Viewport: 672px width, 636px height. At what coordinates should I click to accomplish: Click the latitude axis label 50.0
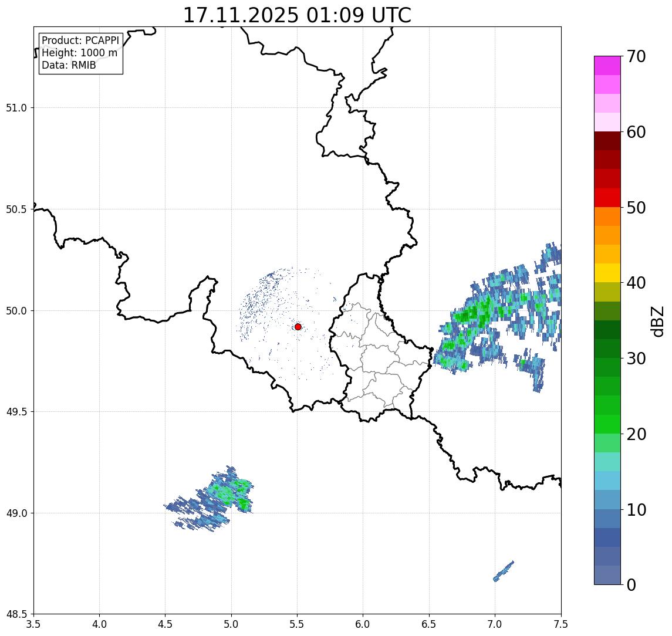tap(16, 311)
